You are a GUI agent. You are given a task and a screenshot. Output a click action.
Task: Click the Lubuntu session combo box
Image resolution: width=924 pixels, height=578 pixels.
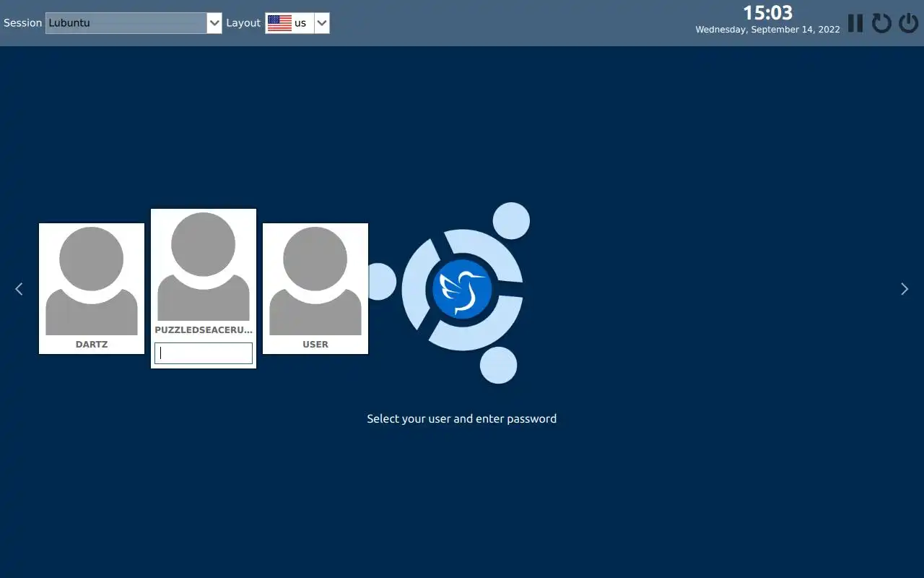(134, 23)
